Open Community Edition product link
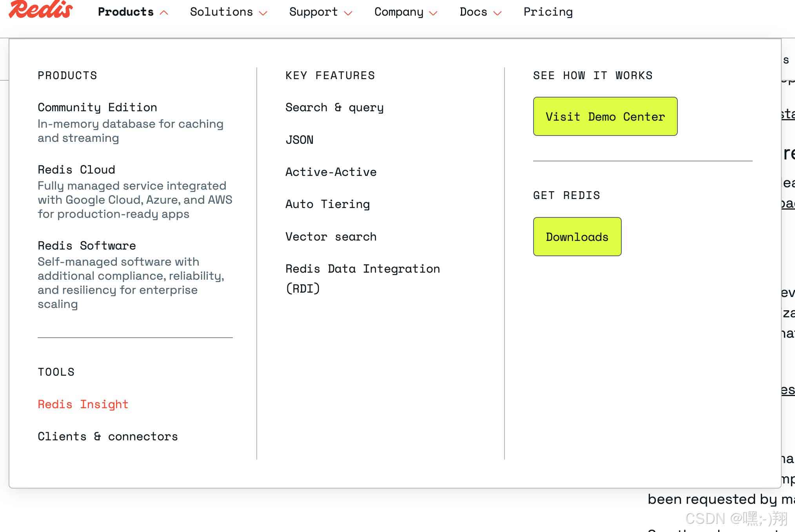Screen dimensions: 795x532 97,107
